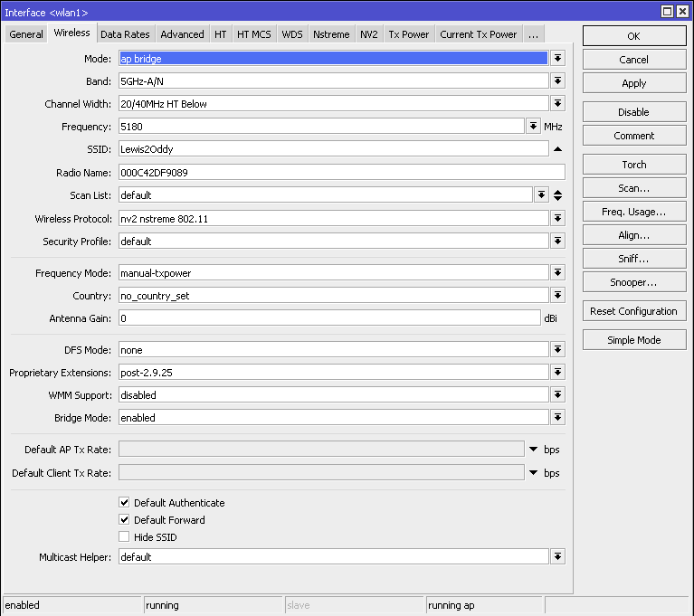Click the Apply button
The width and height of the screenshot is (694, 616).
tap(634, 82)
